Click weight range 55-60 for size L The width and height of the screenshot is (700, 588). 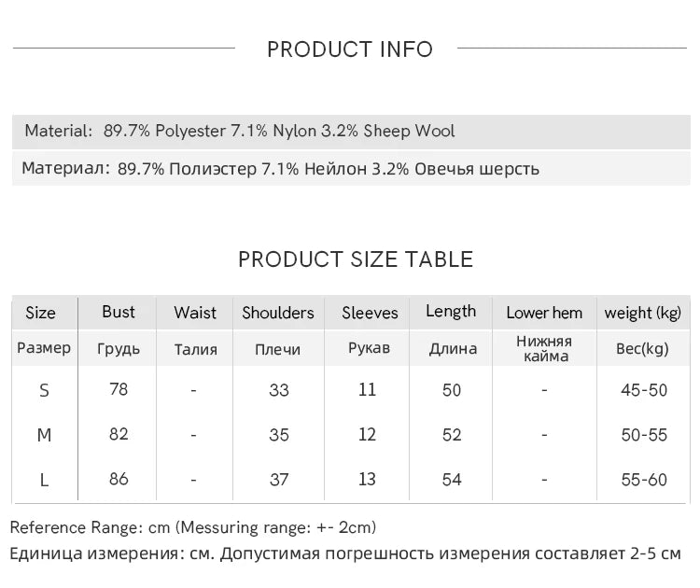pos(644,480)
